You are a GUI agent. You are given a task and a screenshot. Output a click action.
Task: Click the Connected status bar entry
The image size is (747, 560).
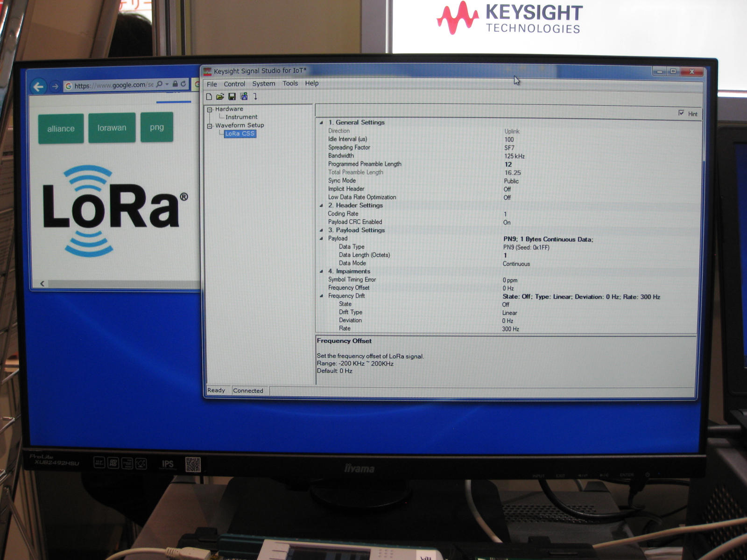pyautogui.click(x=248, y=391)
